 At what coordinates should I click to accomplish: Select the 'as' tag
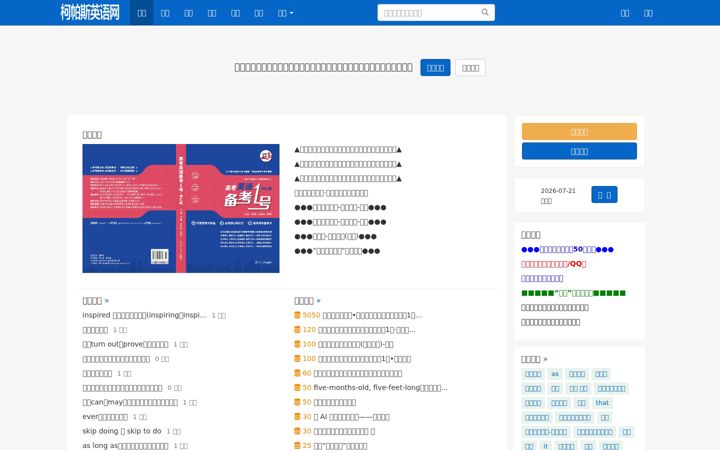[555, 374]
